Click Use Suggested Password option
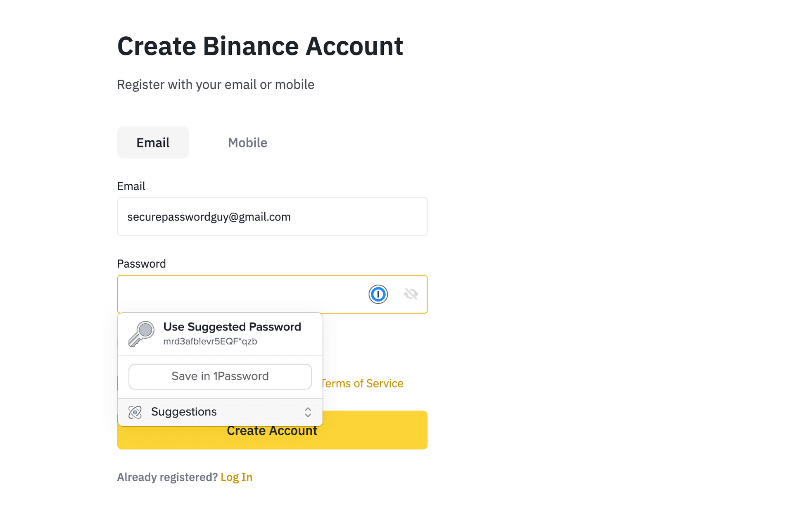Image resolution: width=793 pixels, height=532 pixels. [x=220, y=334]
